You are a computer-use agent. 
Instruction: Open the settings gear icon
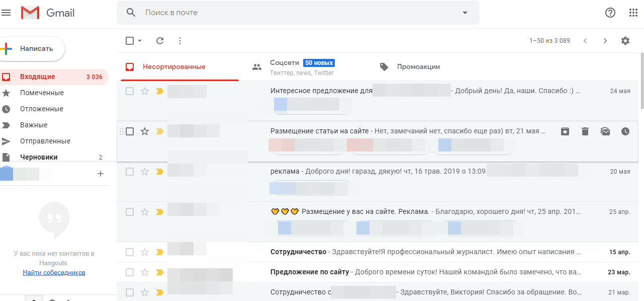[625, 41]
